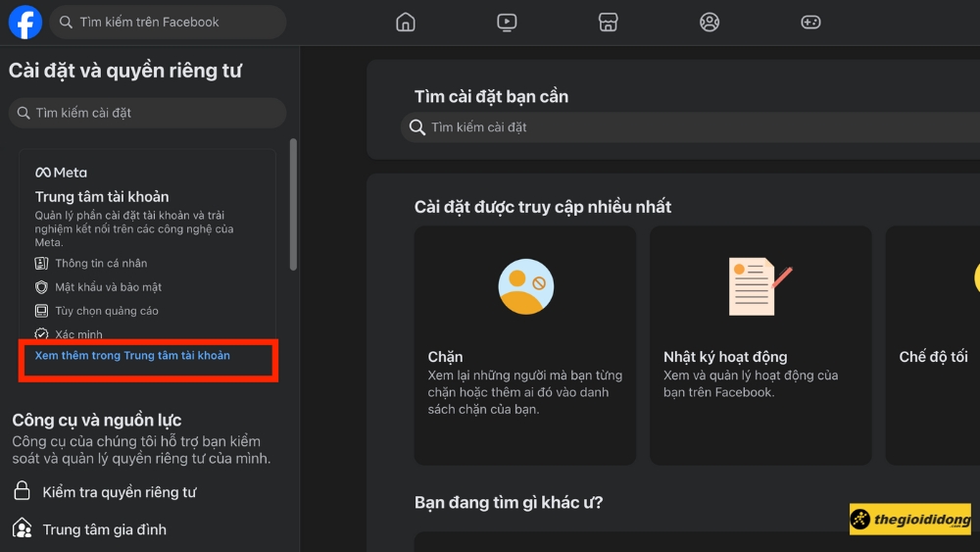Viewport: 980px width, 552px height.
Task: Click the 'Cài đặt được truy cập nhiều nhất' heading
Action: coord(543,207)
